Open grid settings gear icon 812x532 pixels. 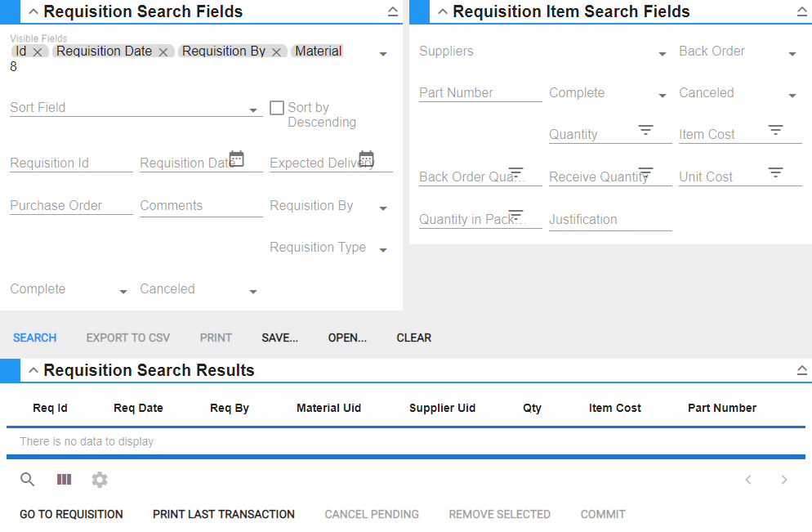[100, 480]
